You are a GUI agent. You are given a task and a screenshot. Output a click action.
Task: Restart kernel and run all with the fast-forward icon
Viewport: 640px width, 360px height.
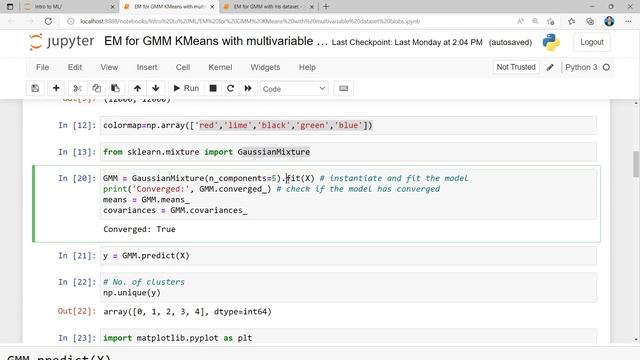pyautogui.click(x=248, y=89)
